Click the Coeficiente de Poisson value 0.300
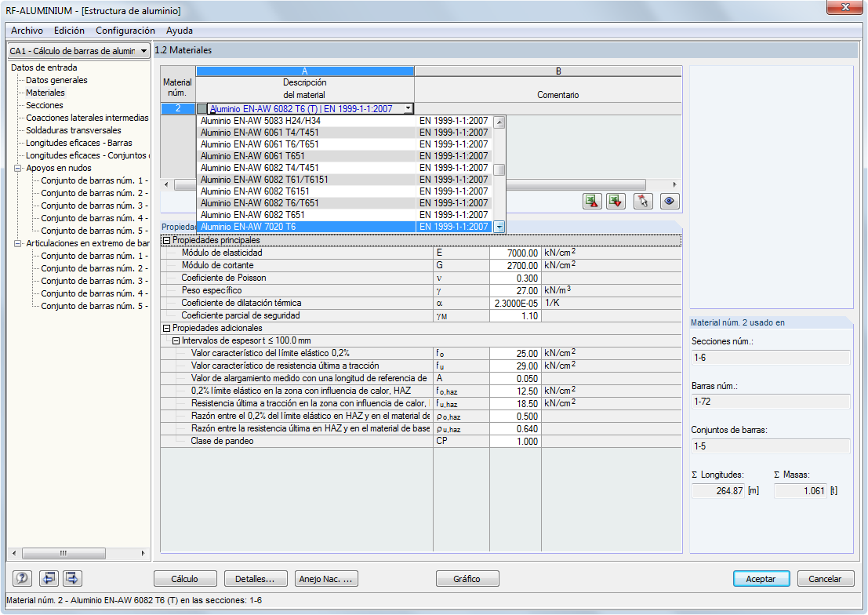This screenshot has width=868, height=615. (515, 278)
